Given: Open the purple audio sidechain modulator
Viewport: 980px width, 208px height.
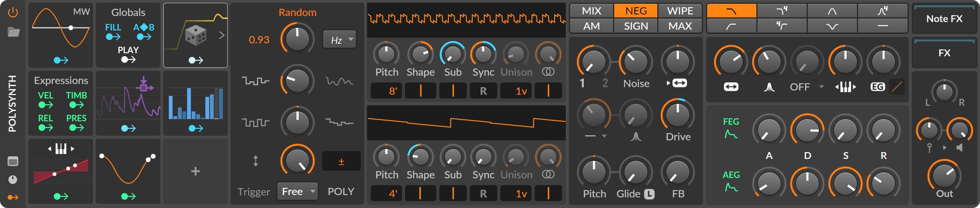Looking at the screenshot, I should [128, 103].
